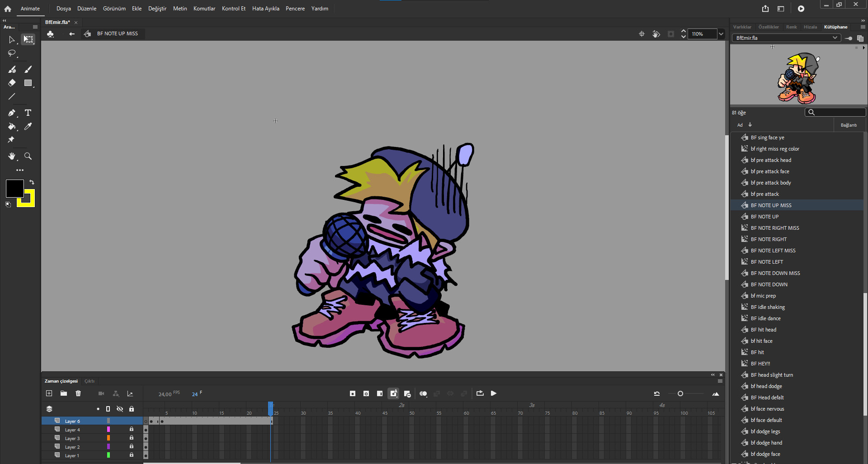
Task: Swap the stroke and fill colors
Action: [32, 182]
